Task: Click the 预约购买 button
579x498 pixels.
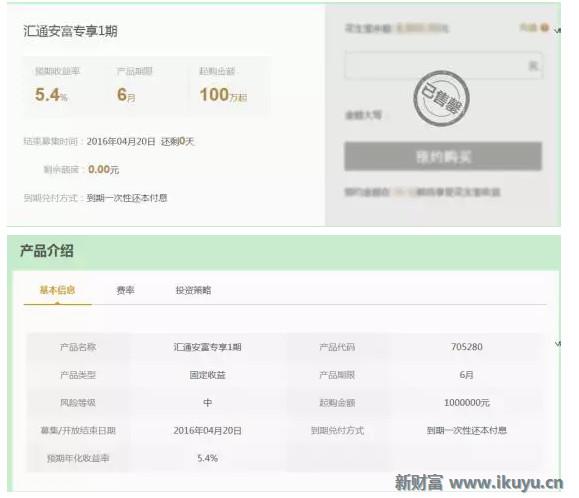Action: [443, 157]
